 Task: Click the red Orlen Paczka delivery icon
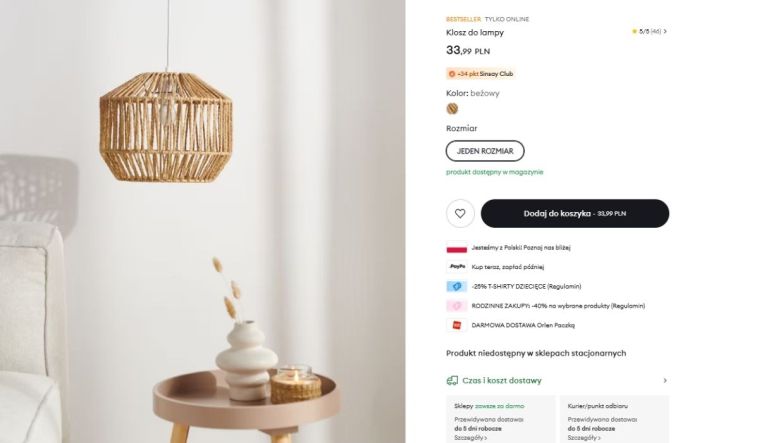(456, 325)
